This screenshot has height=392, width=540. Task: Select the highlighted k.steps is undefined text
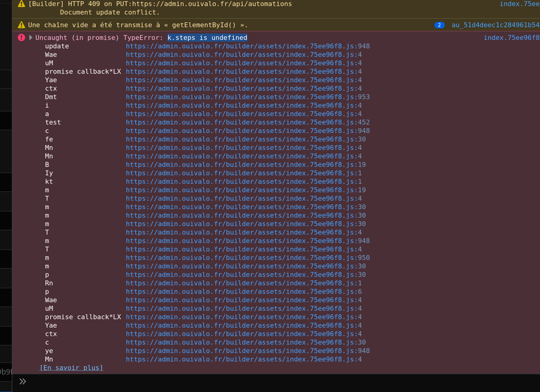(207, 37)
